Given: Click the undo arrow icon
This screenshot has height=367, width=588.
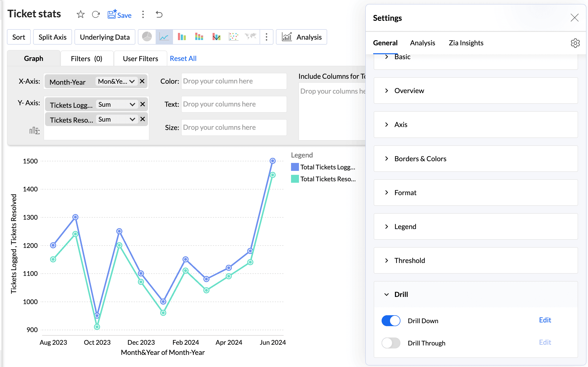Looking at the screenshot, I should [159, 14].
